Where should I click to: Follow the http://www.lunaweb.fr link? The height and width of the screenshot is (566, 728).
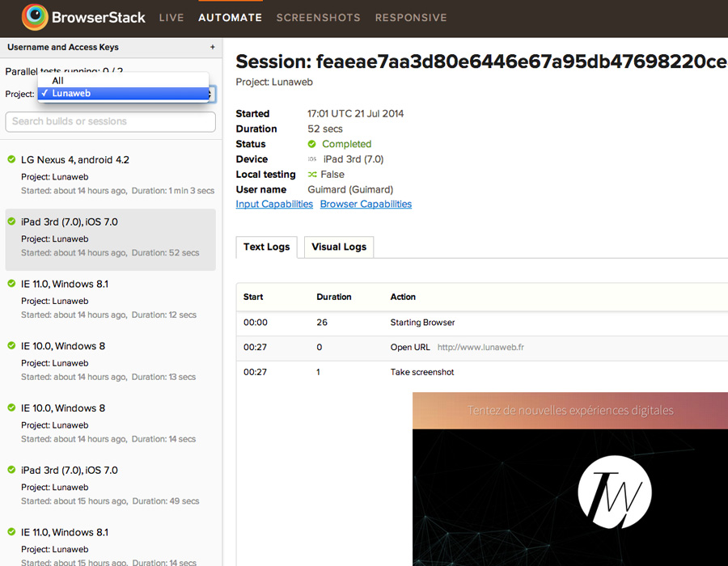pos(480,347)
